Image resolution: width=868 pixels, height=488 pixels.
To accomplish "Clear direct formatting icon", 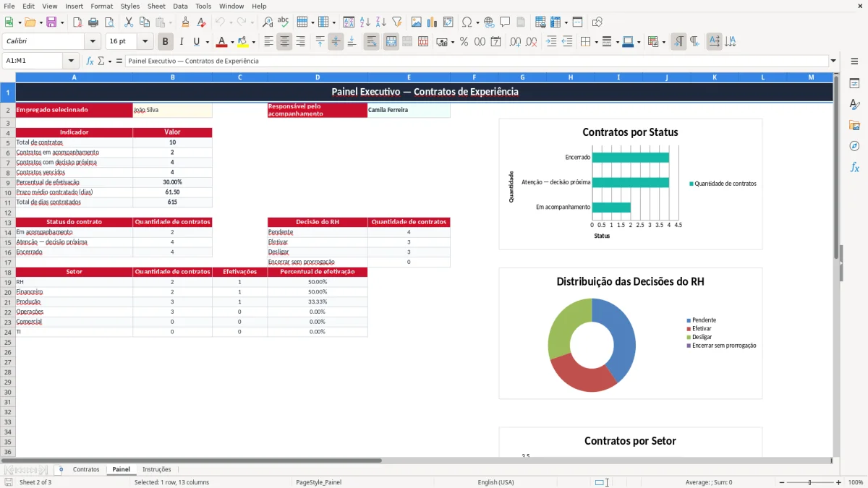I will [x=200, y=22].
